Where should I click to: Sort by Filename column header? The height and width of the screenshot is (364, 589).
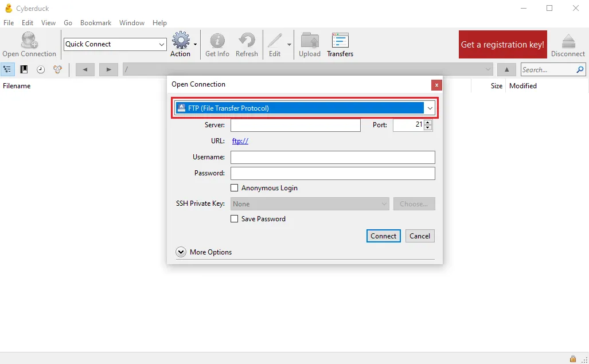coord(17,86)
